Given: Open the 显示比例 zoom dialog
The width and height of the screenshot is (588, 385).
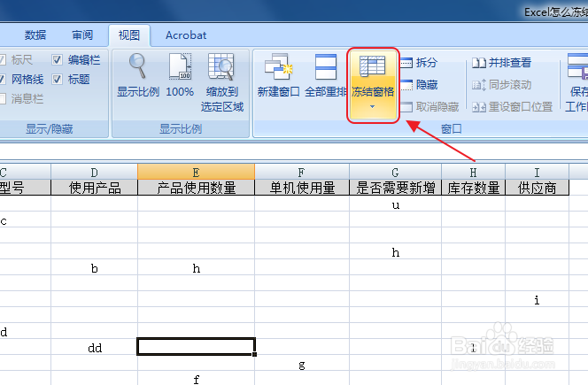Looking at the screenshot, I should pos(138,75).
